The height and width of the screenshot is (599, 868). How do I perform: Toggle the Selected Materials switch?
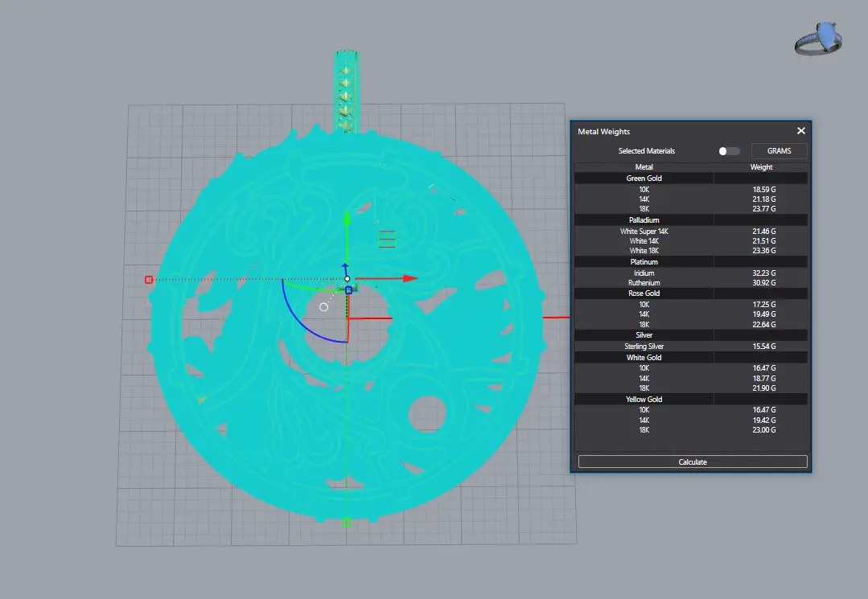[x=729, y=151]
